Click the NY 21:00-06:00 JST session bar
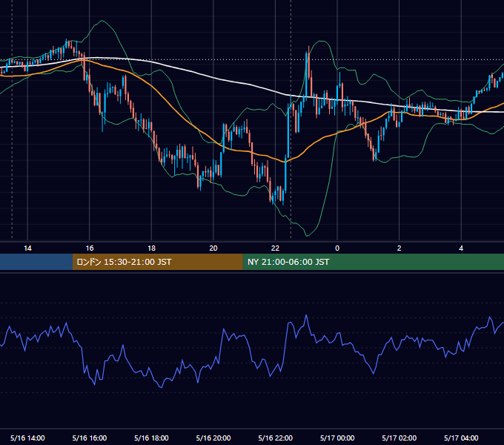 tap(373, 262)
